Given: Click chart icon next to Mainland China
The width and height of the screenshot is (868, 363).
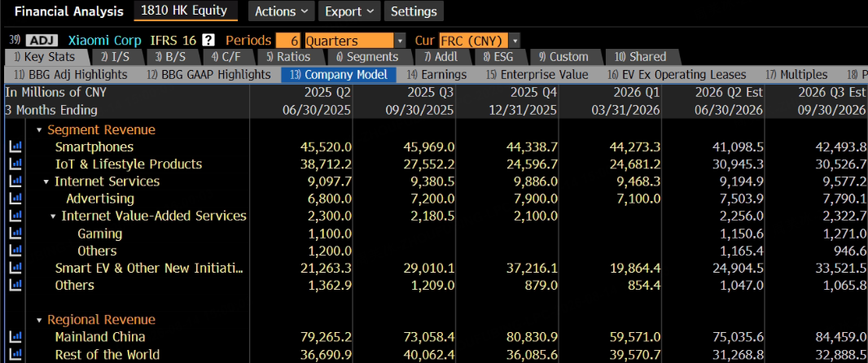Looking at the screenshot, I should click(15, 336).
